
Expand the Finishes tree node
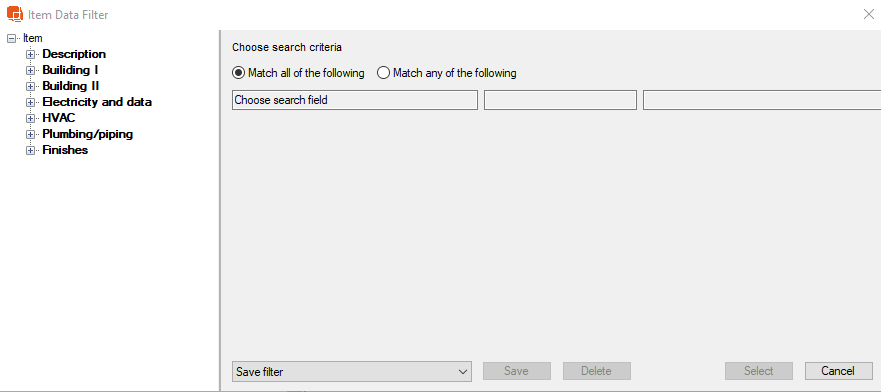[x=30, y=151]
